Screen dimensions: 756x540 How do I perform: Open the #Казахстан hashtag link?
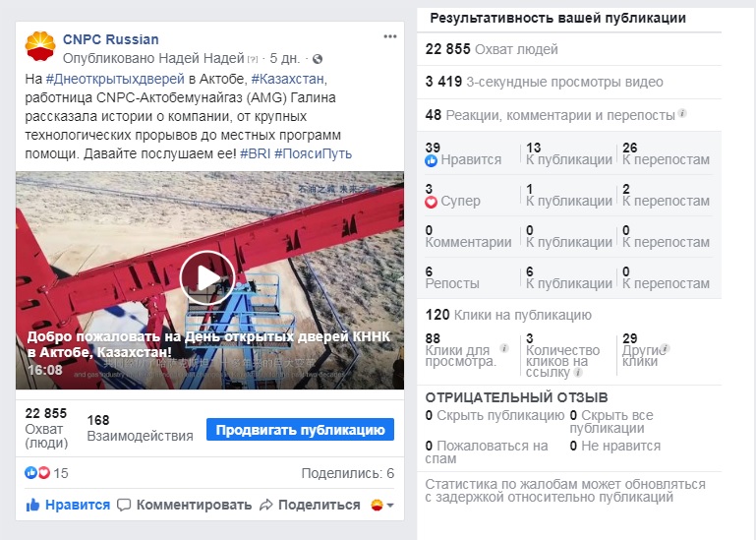click(x=288, y=79)
